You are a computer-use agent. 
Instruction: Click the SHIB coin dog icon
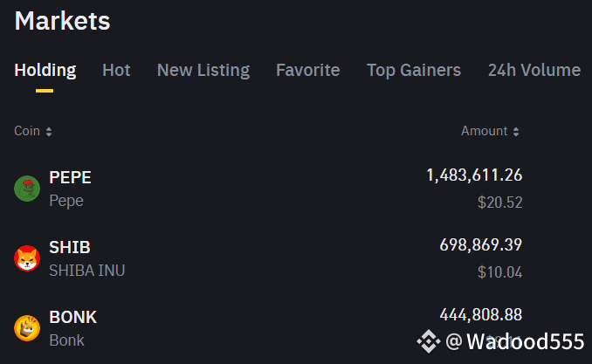click(x=27, y=258)
